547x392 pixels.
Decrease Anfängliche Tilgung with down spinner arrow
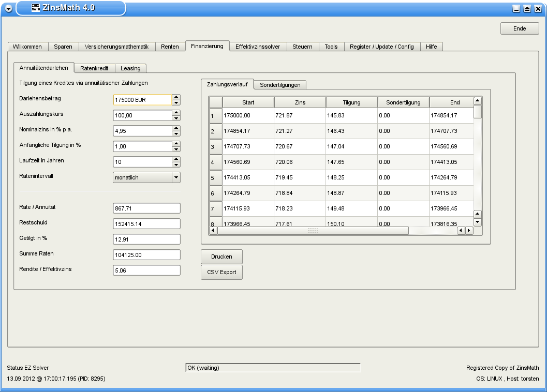[x=176, y=149]
